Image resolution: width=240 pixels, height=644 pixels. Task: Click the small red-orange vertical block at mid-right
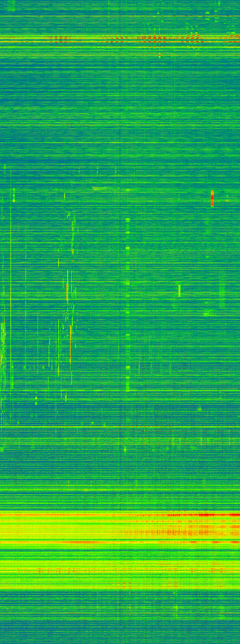pos(179,291)
